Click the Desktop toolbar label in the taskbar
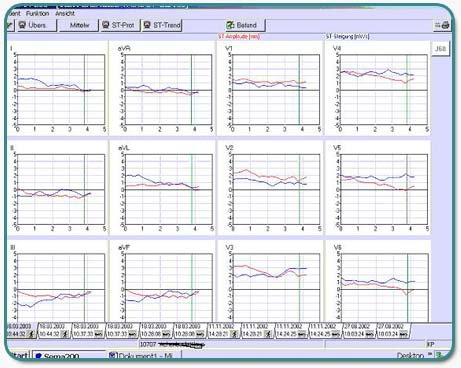The height and width of the screenshot is (368, 461). 410,356
